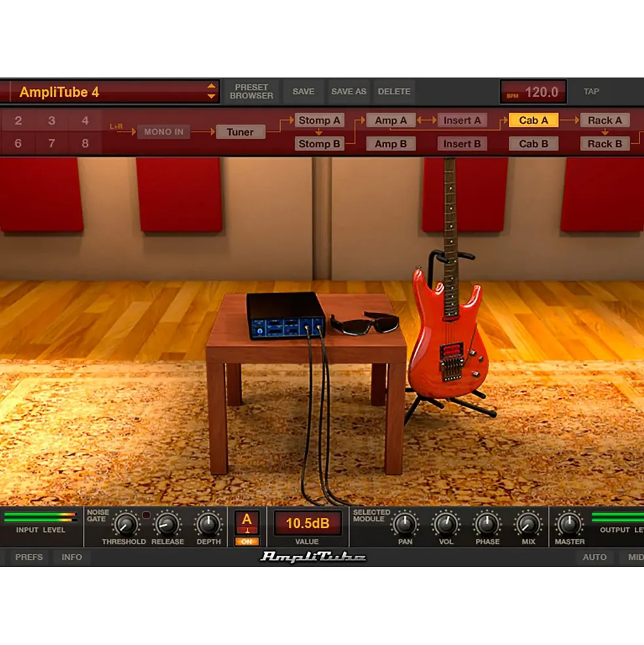This screenshot has height=645, width=644.
Task: Click the Input Level meter
Action: tap(41, 517)
